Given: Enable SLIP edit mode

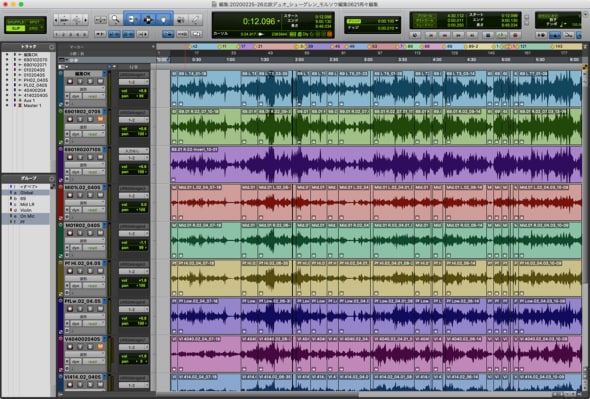Looking at the screenshot, I should click(15, 28).
